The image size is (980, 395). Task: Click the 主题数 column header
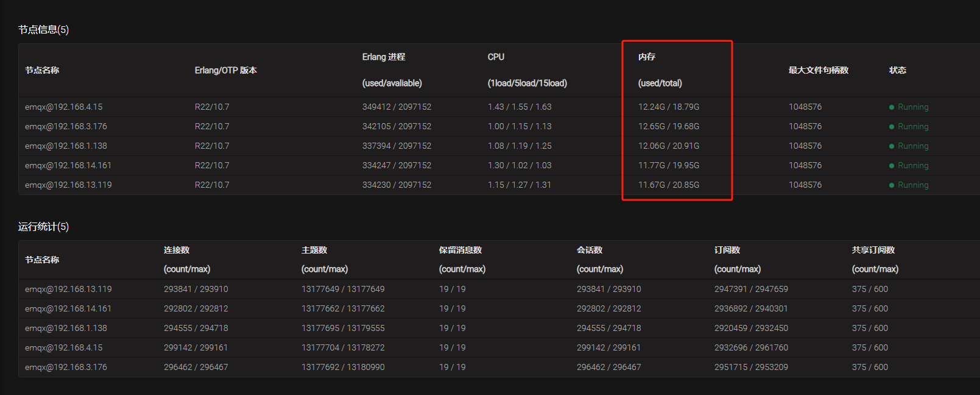click(x=314, y=250)
